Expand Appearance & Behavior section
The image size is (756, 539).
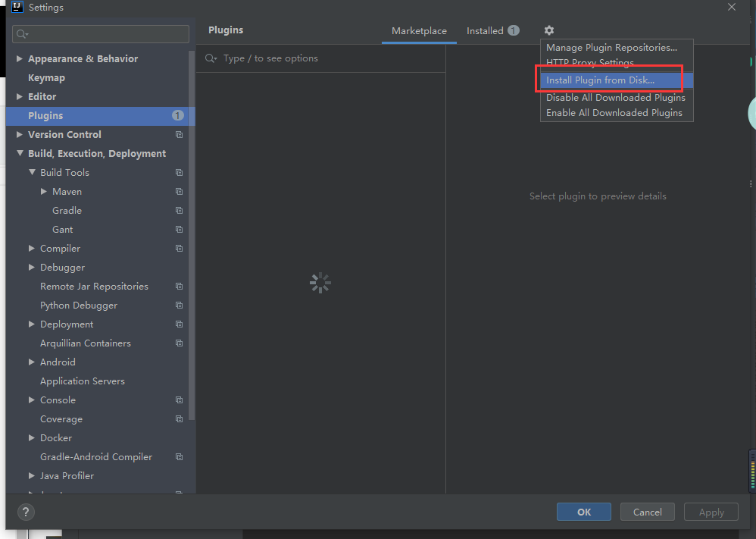tap(19, 58)
